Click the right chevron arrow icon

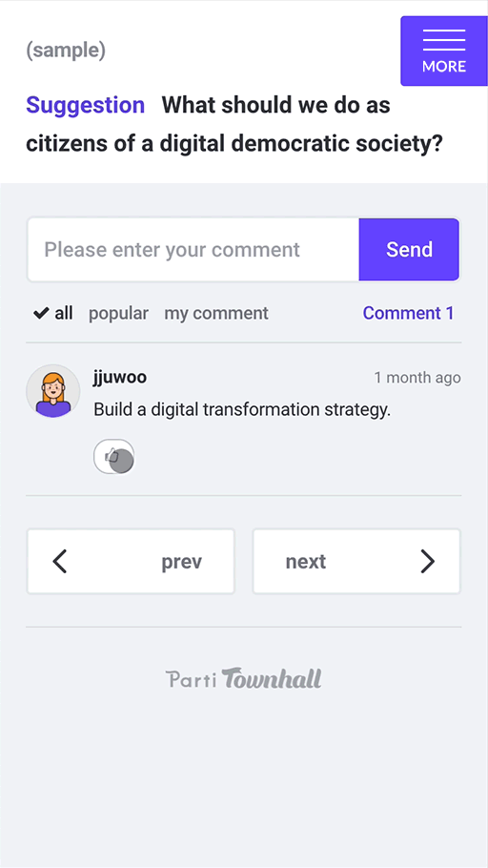[427, 561]
